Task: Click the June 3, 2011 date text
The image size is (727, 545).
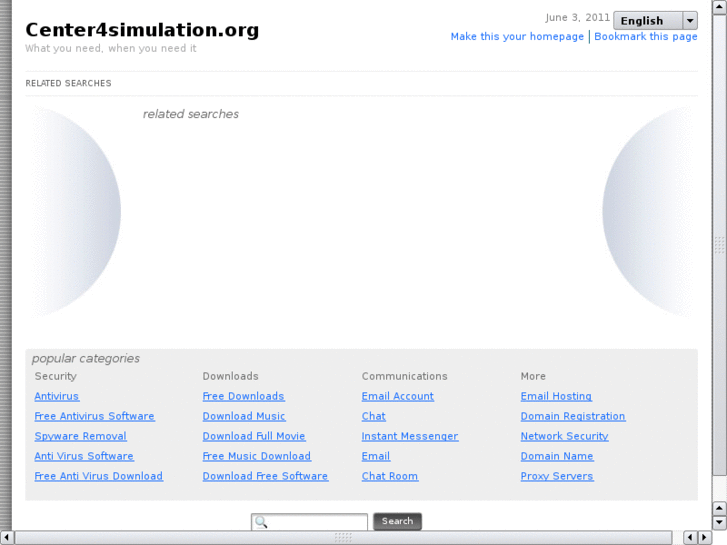Action: (577, 18)
